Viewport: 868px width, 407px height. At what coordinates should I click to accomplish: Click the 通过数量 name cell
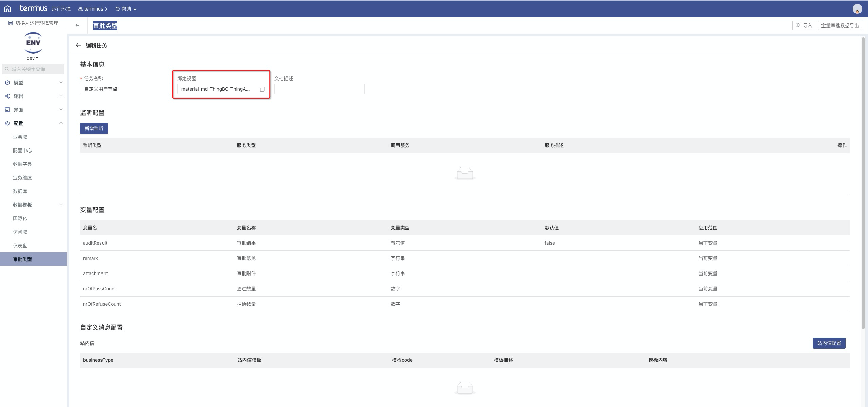click(x=246, y=289)
